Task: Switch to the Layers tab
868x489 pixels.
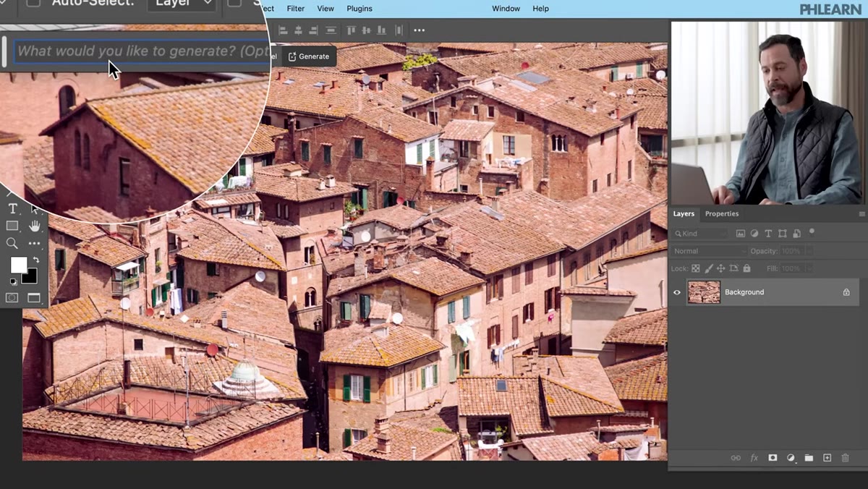Action: [684, 213]
